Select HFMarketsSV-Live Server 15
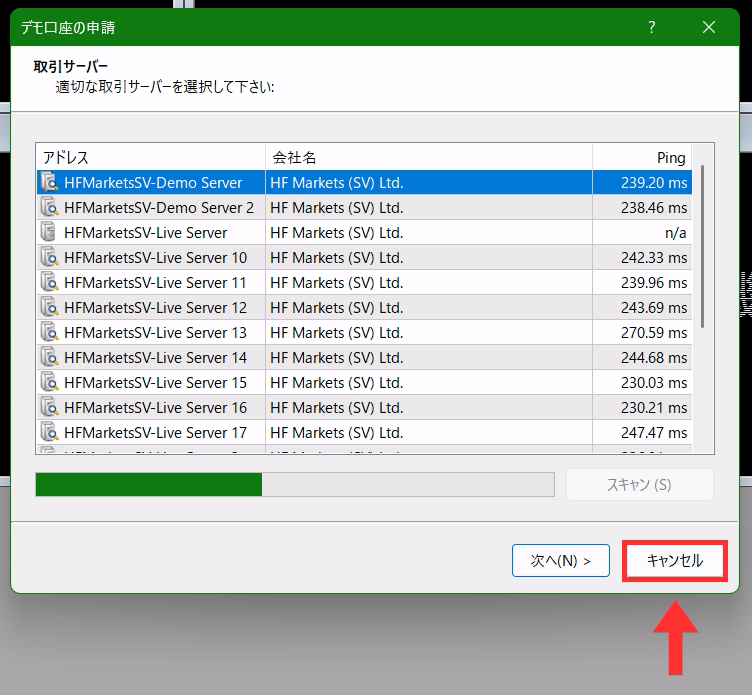Image resolution: width=752 pixels, height=695 pixels. pyautogui.click(x=155, y=383)
